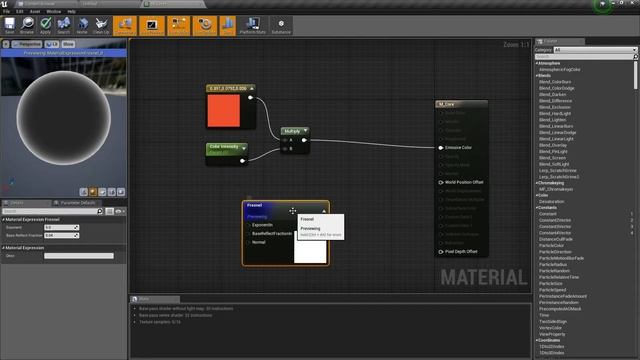Collapse the Blends category in Palette

tap(537, 76)
